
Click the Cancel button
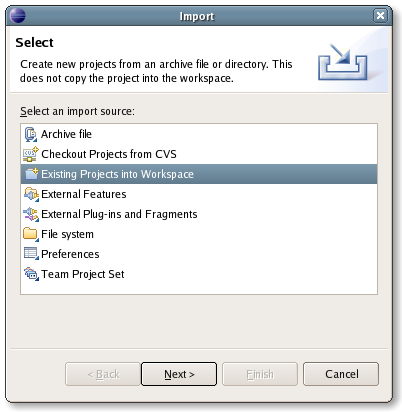pyautogui.click(x=341, y=374)
